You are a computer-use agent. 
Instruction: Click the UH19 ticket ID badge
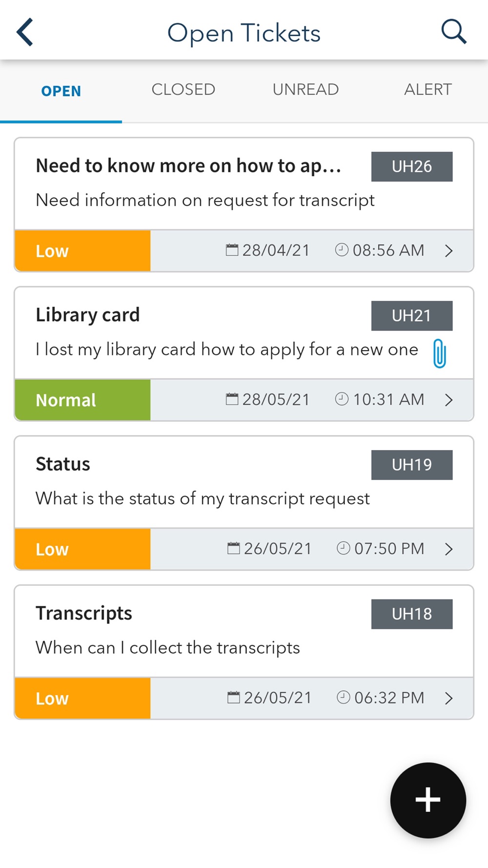point(411,465)
